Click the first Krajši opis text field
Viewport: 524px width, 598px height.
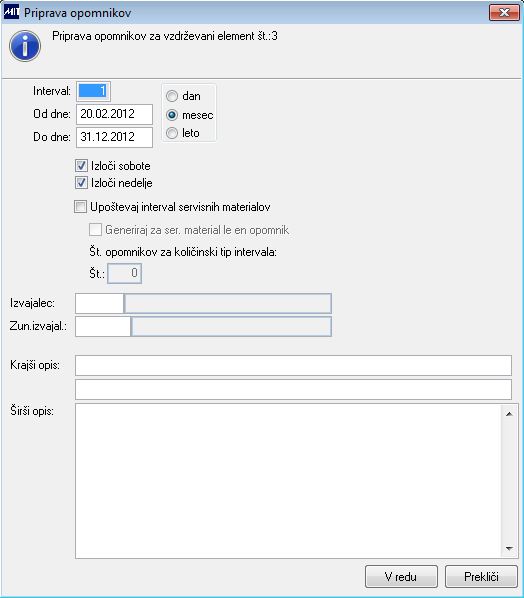293,365
